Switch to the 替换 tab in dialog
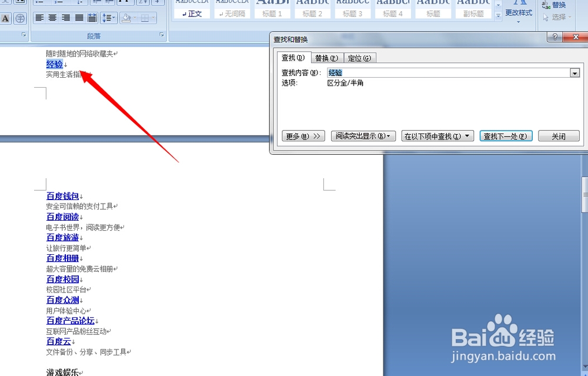 (x=326, y=58)
